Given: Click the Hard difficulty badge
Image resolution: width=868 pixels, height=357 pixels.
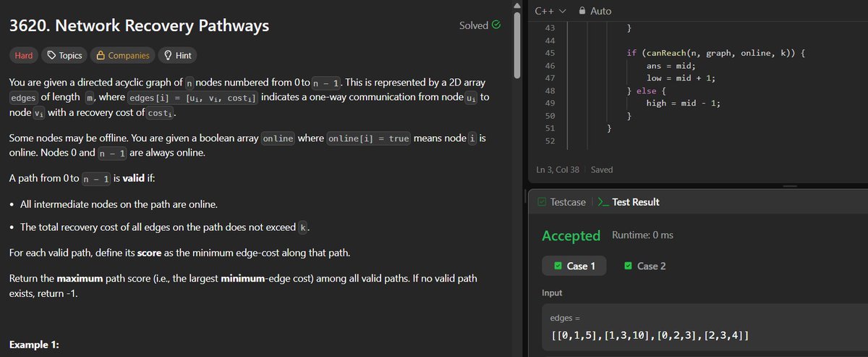Looking at the screenshot, I should (x=24, y=55).
